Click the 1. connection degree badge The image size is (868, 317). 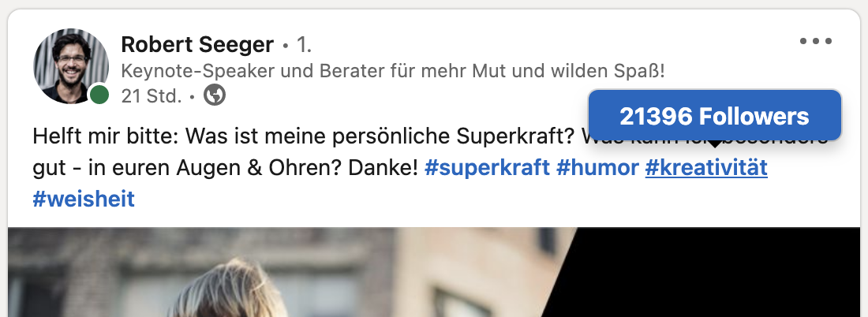(304, 44)
